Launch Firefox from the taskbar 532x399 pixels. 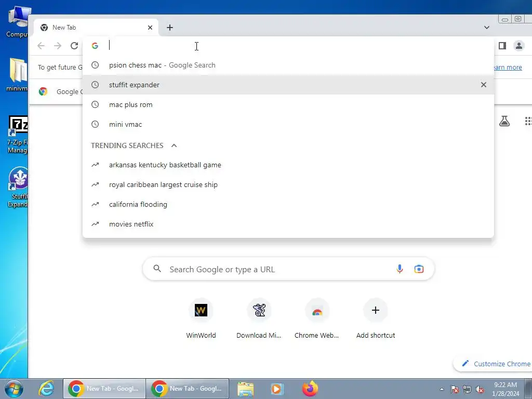point(310,389)
